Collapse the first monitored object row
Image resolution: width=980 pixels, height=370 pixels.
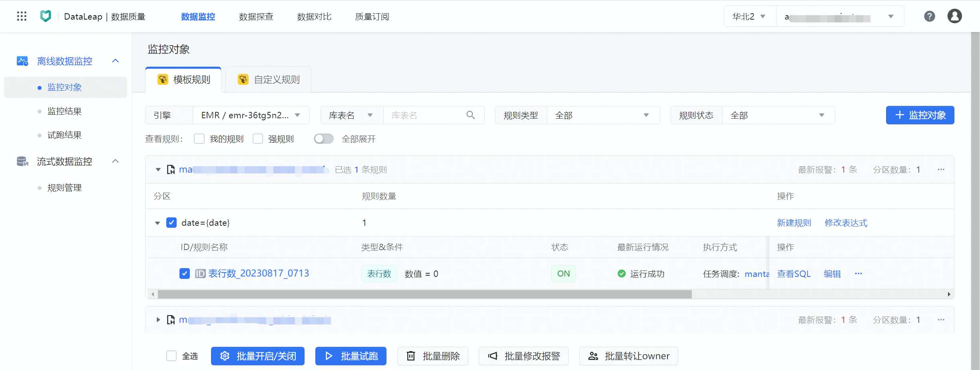point(158,170)
